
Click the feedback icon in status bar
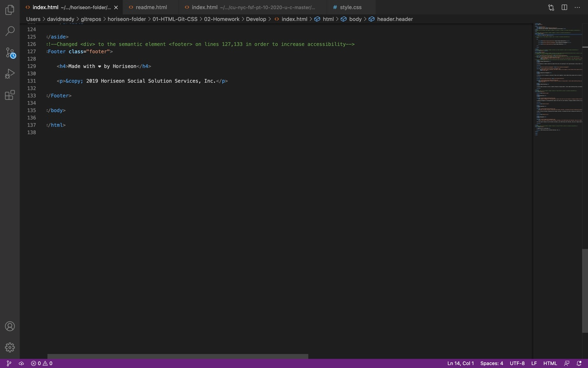tap(567, 363)
